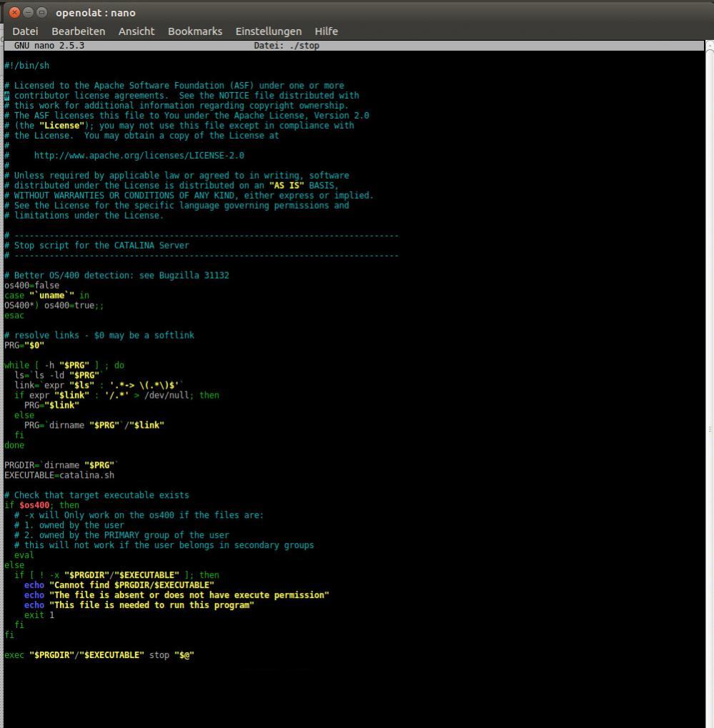714x728 pixels.
Task: Click 'This file is needed to run' echo line
Action: tap(139, 605)
